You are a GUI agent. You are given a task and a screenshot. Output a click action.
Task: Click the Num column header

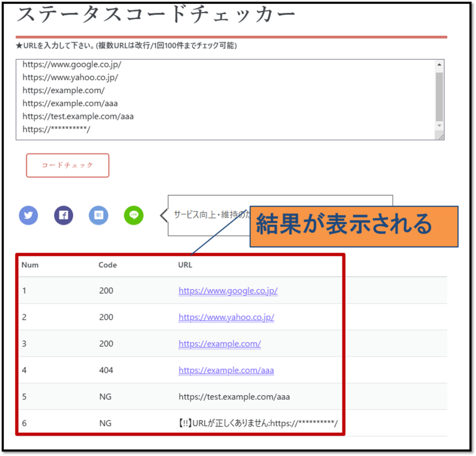30,265
